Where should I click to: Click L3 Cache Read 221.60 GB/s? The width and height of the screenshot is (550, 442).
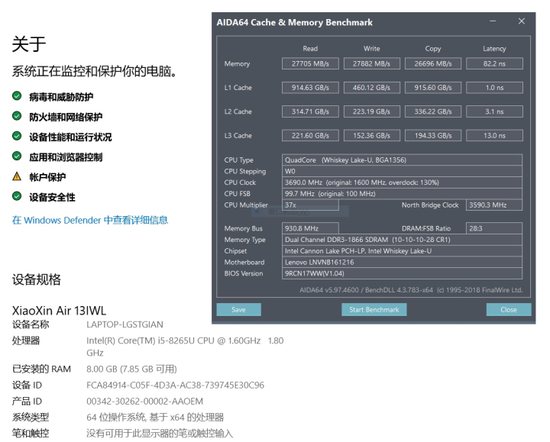310,135
